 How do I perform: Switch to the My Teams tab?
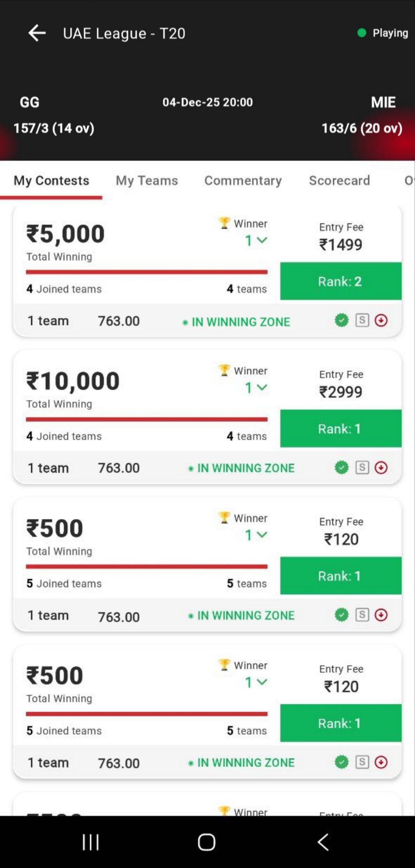147,180
